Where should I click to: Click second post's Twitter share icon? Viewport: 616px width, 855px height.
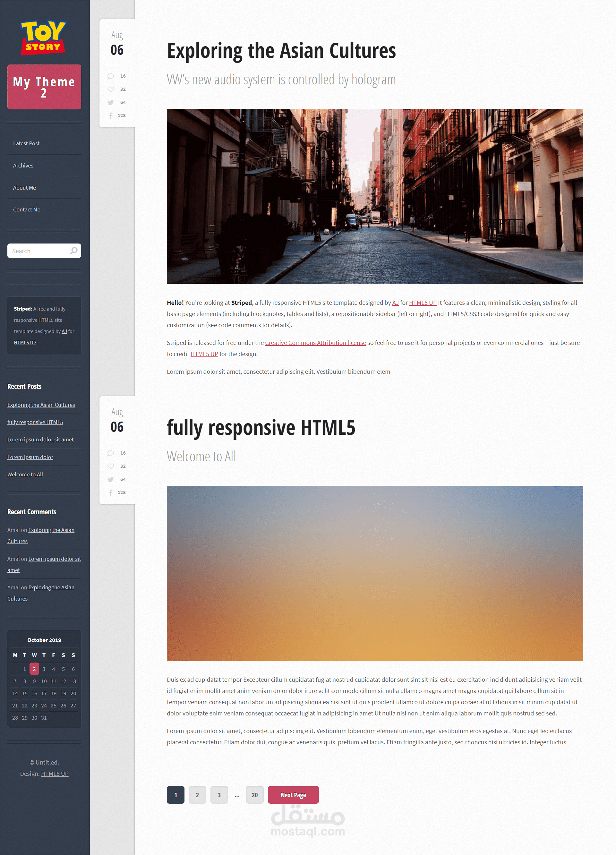(x=110, y=480)
